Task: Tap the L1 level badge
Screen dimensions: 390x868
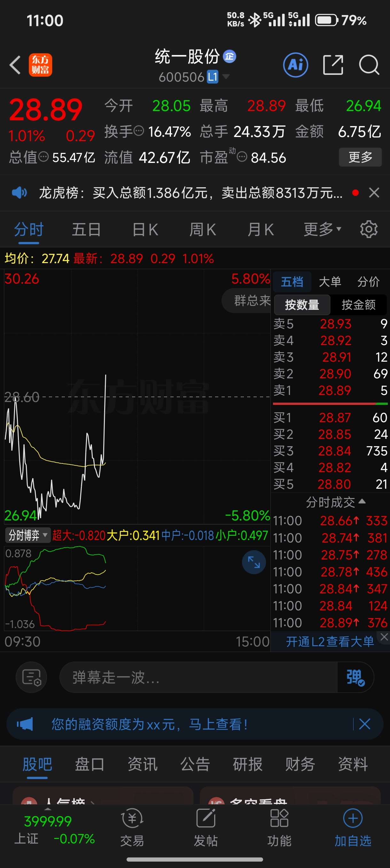Action: (212, 77)
